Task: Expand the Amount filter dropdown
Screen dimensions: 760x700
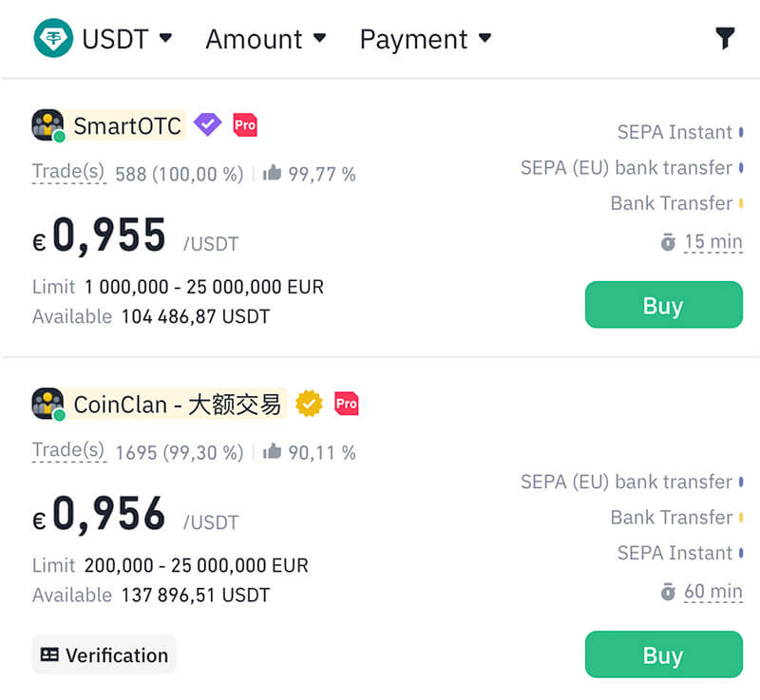Action: click(x=265, y=39)
